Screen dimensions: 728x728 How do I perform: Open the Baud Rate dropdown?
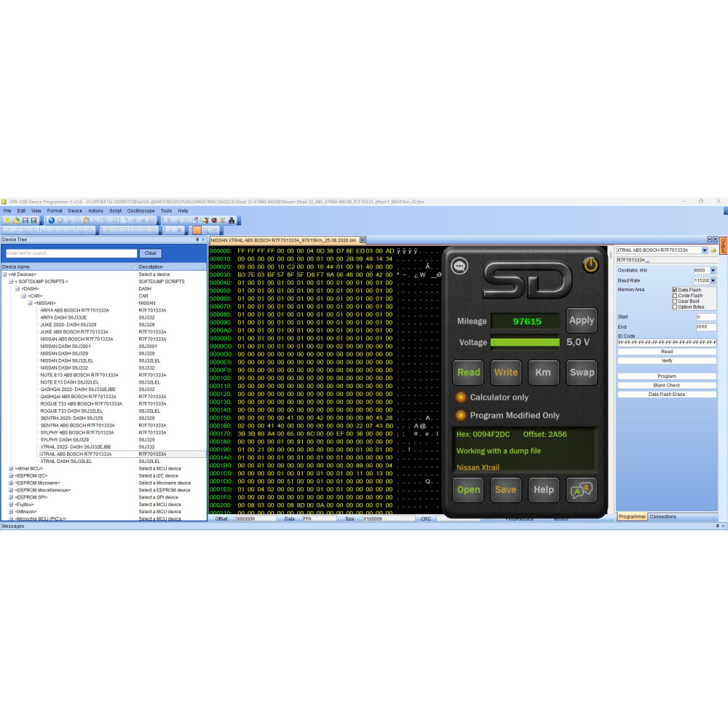click(713, 280)
